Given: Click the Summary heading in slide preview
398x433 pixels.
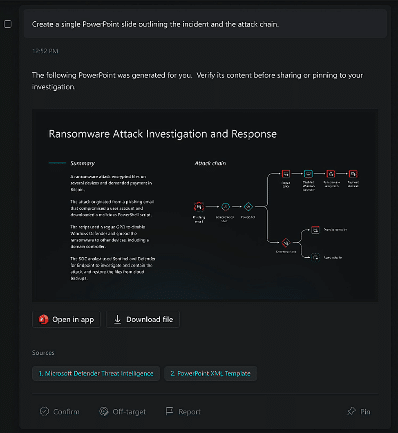Looking at the screenshot, I should [82, 163].
